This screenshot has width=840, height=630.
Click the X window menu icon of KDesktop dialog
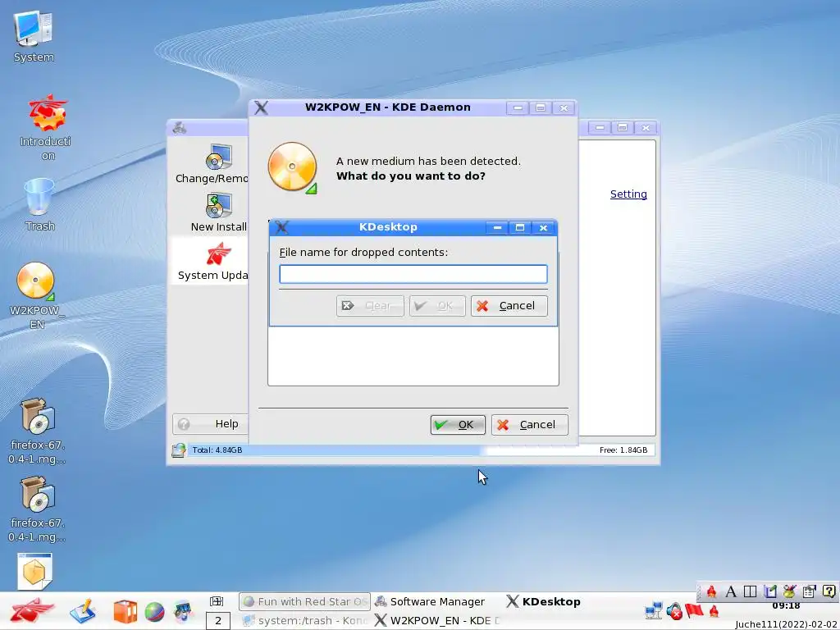coord(281,228)
